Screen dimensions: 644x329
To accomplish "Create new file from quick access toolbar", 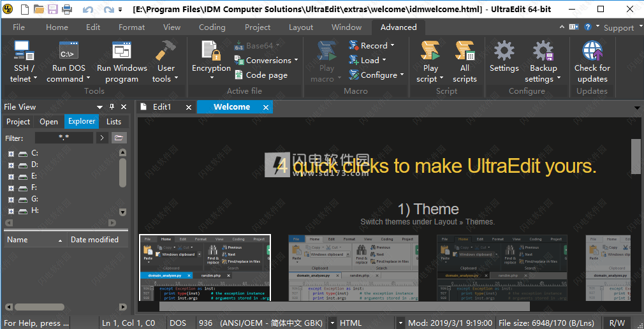I will point(25,9).
